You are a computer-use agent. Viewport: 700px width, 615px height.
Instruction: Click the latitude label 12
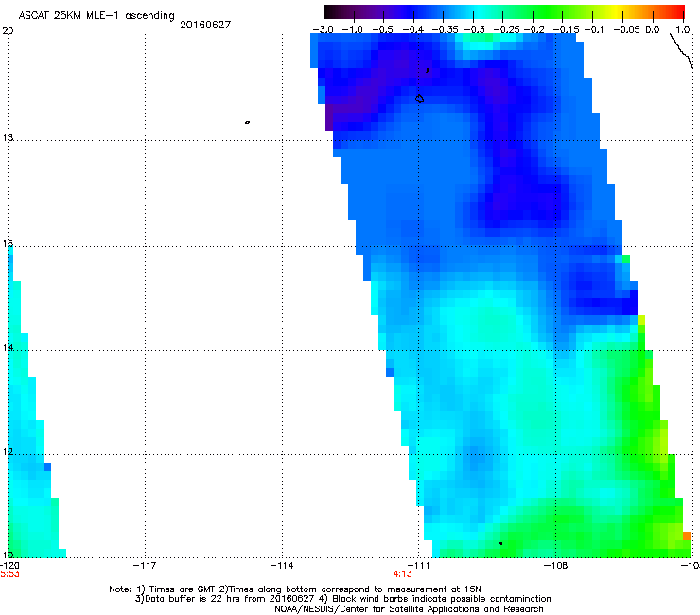[x=8, y=452]
